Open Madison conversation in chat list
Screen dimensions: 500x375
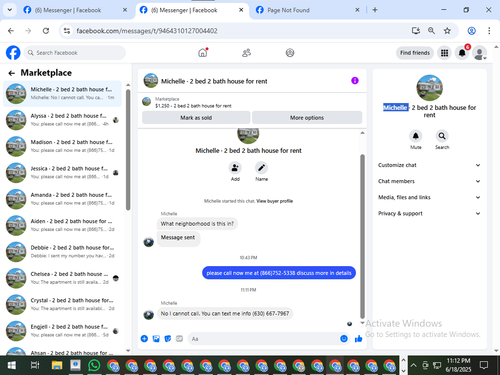(x=62, y=146)
